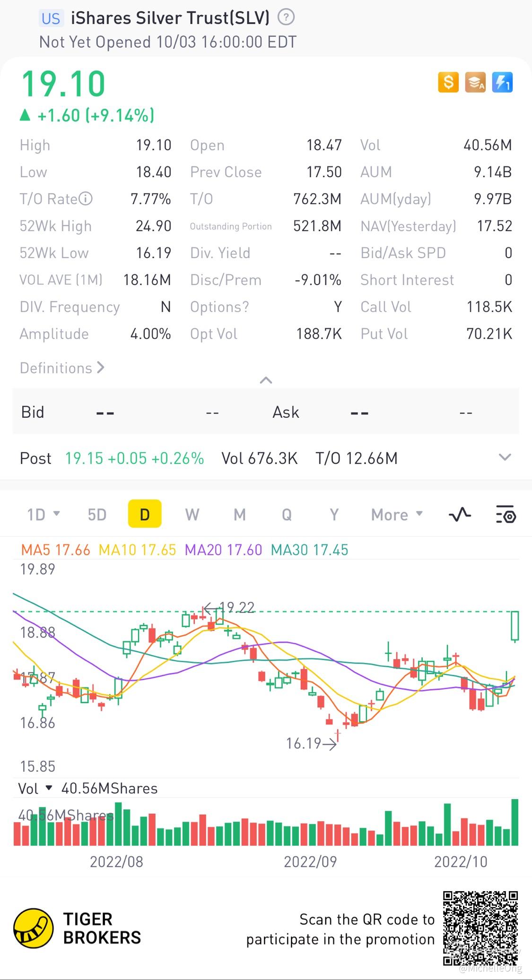
Task: Tap the promotion QR code
Action: point(480,928)
